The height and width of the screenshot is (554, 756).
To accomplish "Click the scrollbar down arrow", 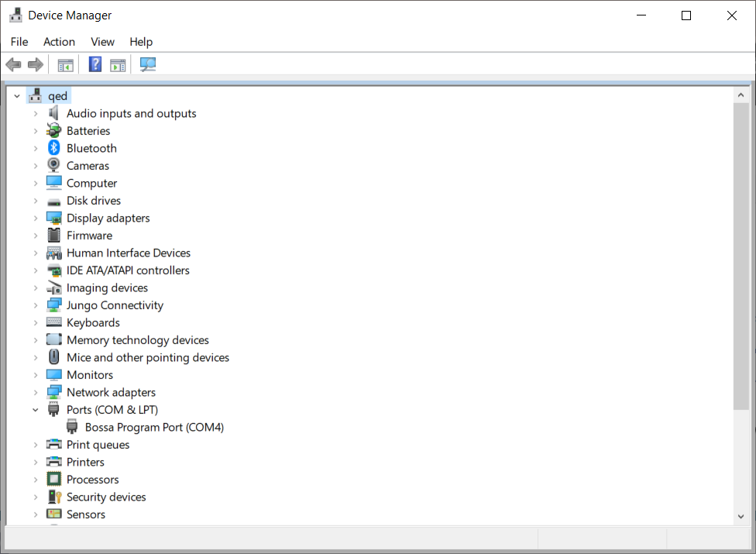I will click(741, 516).
